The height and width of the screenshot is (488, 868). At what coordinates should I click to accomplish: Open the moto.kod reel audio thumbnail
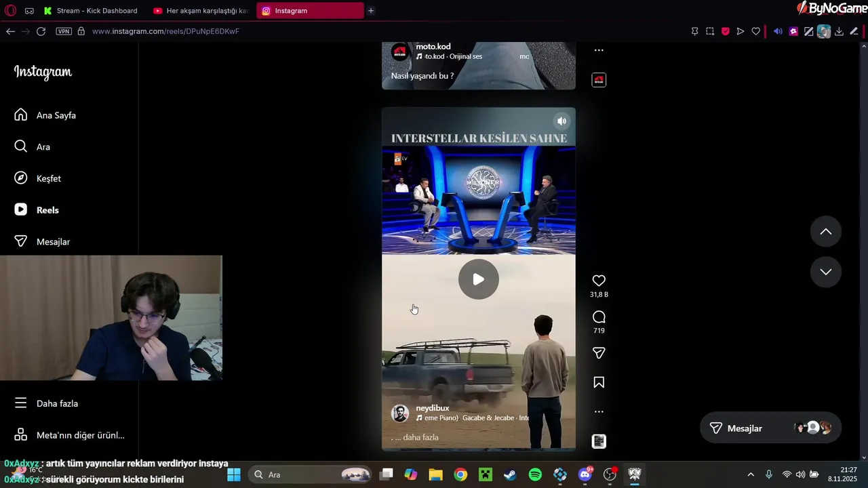point(599,80)
